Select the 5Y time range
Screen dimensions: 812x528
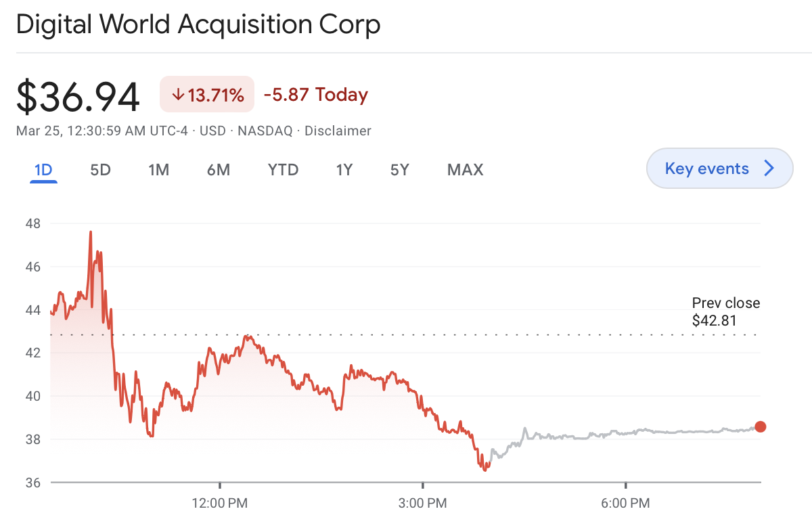399,170
